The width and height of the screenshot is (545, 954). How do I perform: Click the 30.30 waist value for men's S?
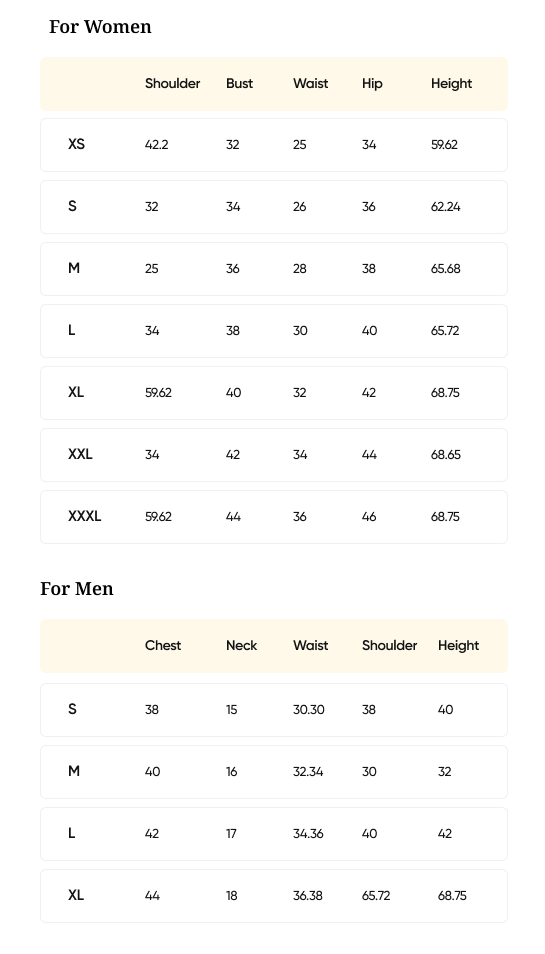(x=308, y=710)
